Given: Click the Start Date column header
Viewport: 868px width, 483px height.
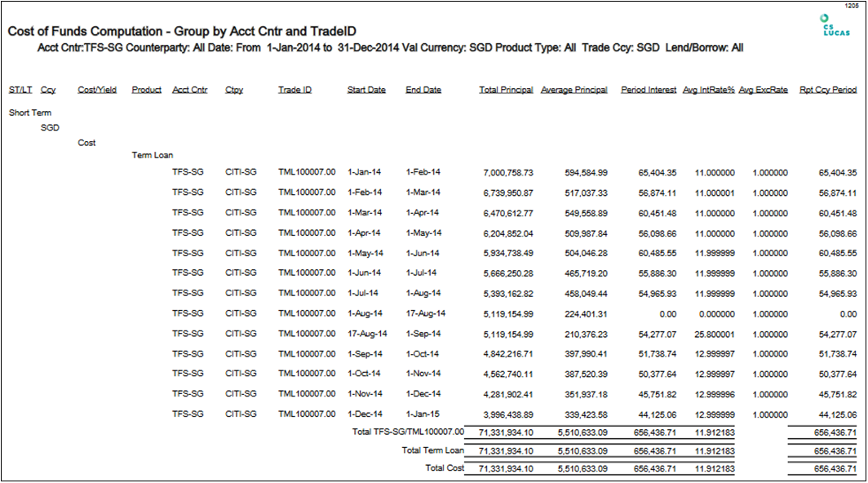Looking at the screenshot, I should click(x=366, y=90).
